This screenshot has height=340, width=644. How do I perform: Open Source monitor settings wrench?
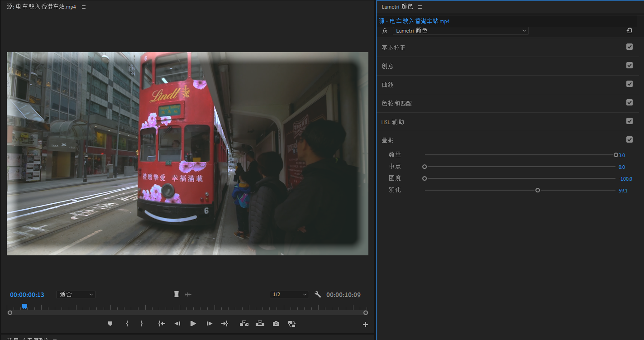(318, 294)
